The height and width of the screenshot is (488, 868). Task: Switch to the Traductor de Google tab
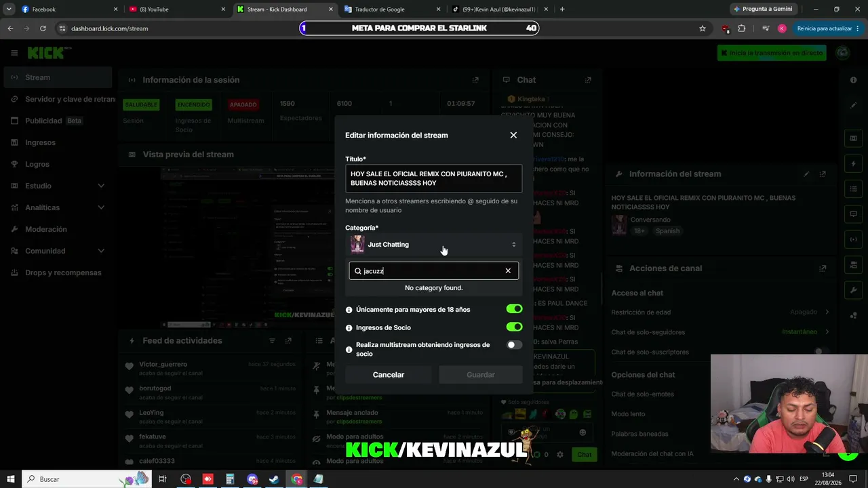pyautogui.click(x=391, y=9)
